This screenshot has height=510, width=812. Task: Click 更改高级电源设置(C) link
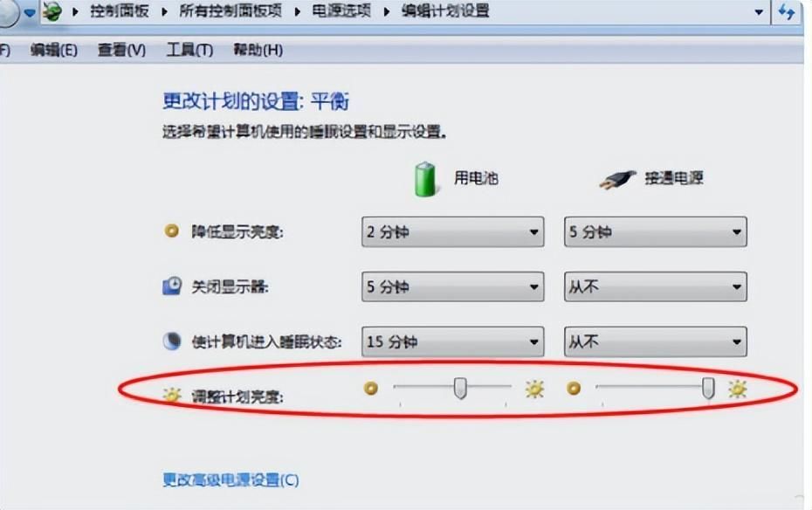pos(231,479)
